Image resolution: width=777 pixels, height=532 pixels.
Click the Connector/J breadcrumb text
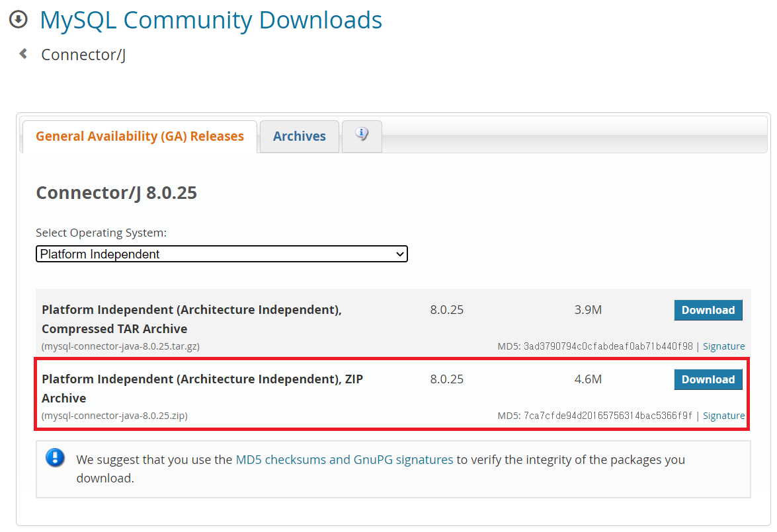click(x=83, y=54)
